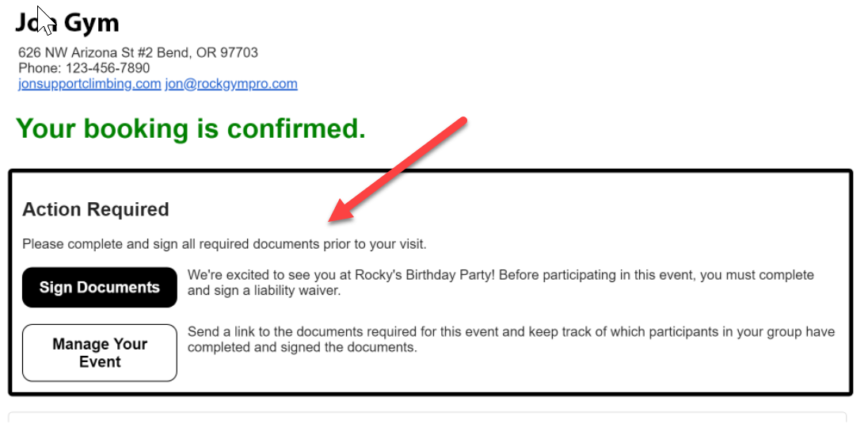Open the Manage Your Event button
Screen dimensions: 868x424
point(100,353)
